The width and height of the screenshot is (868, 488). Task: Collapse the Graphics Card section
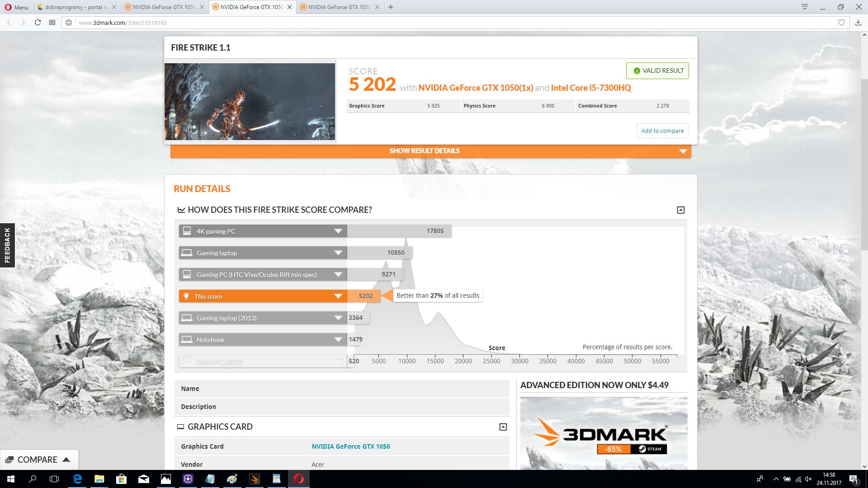pos(503,427)
